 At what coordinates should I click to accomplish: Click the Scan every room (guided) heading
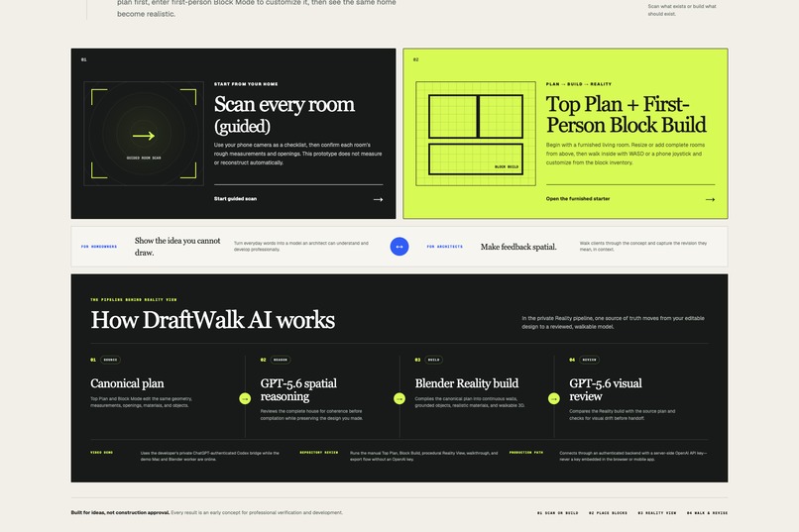pyautogui.click(x=285, y=115)
